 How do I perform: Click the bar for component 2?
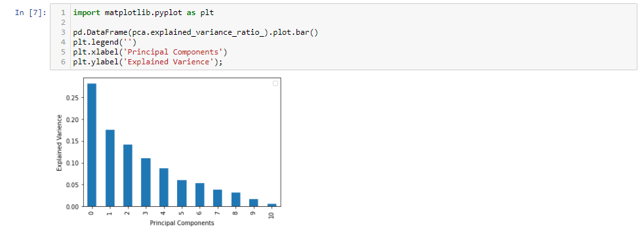pyautogui.click(x=128, y=176)
